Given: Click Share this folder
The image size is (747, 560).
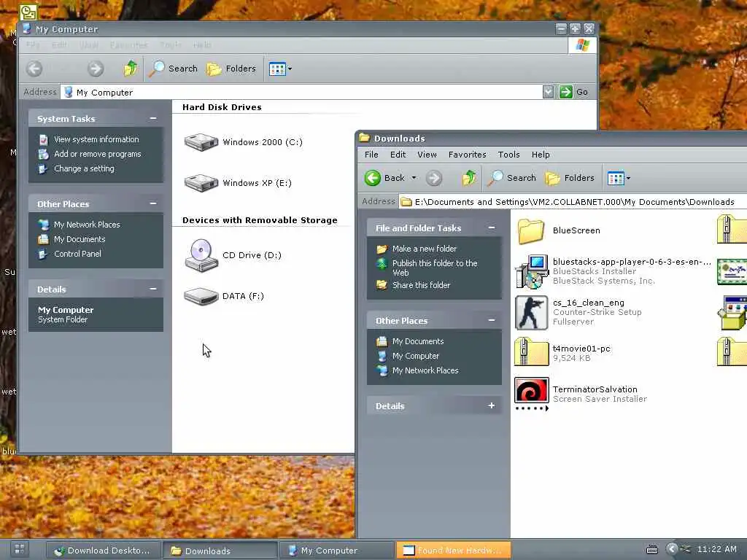Looking at the screenshot, I should point(413,285).
